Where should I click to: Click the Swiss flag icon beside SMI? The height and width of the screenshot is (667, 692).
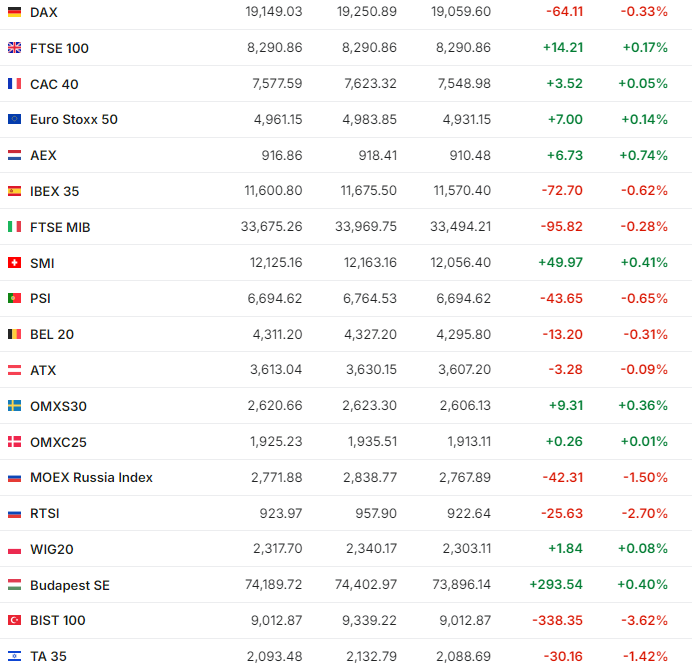click(x=14, y=263)
